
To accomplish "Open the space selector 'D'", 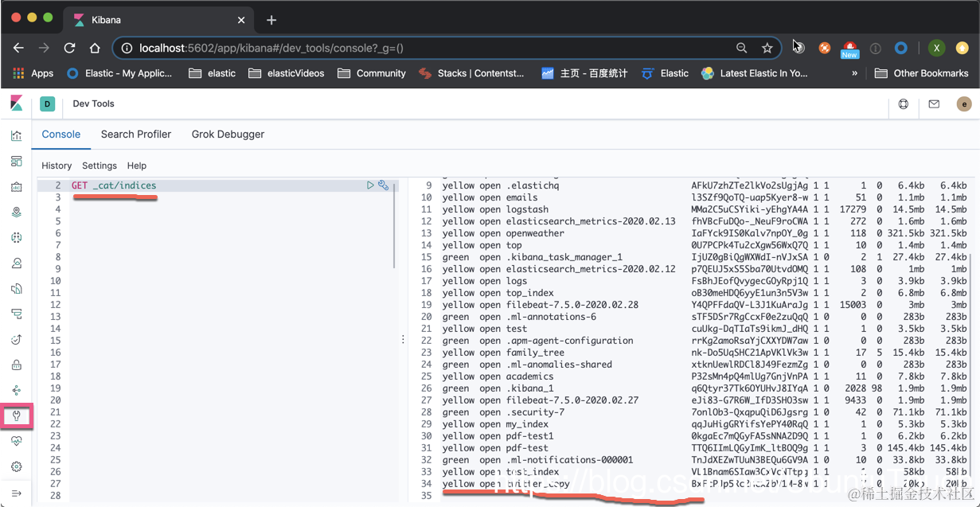I will (47, 103).
